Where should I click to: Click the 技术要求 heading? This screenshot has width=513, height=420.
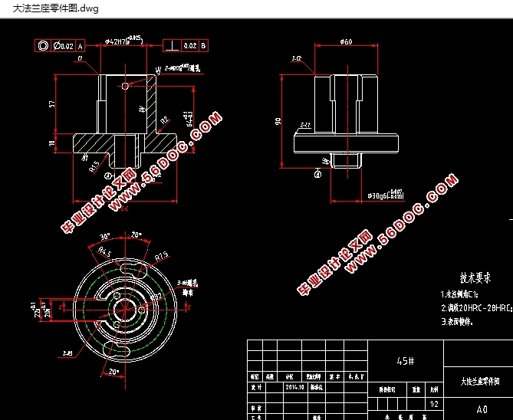coord(474,277)
